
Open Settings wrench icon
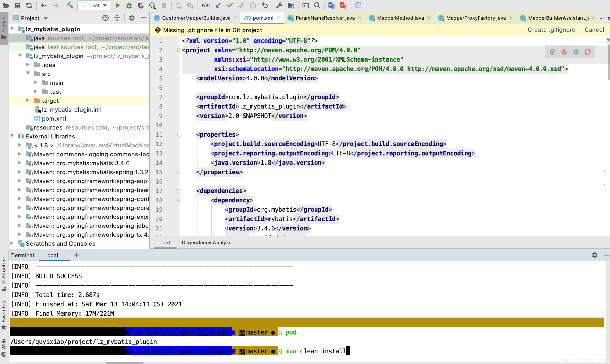(279, 5)
